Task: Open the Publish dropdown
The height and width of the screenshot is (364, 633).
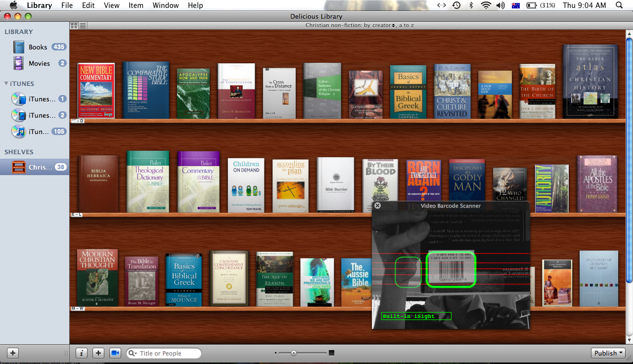Action: 608,353
